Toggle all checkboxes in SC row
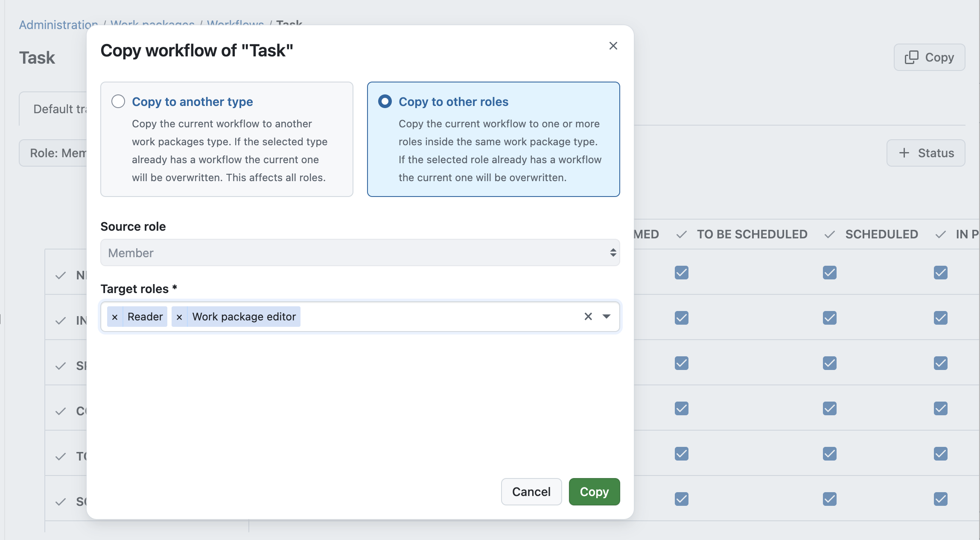The height and width of the screenshot is (540, 980). point(61,502)
